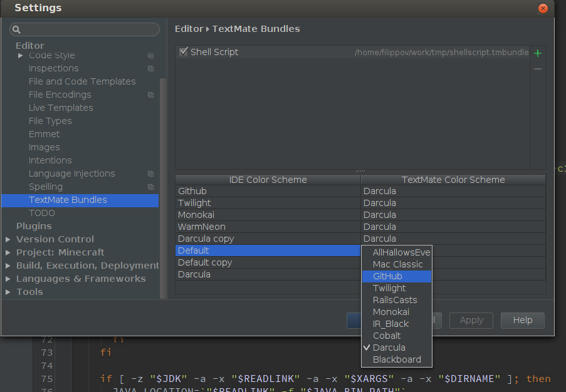Image resolution: width=566 pixels, height=392 pixels.
Task: Open Intentions settings
Action: pyautogui.click(x=50, y=160)
